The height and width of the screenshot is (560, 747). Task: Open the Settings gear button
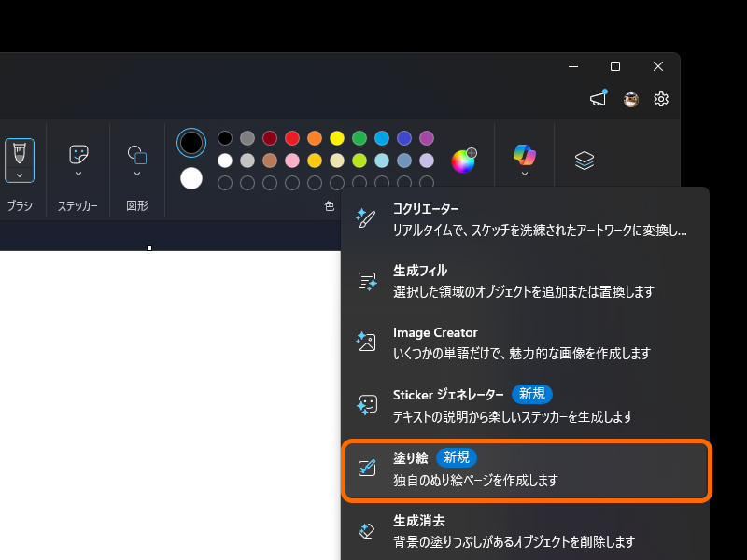point(661,98)
